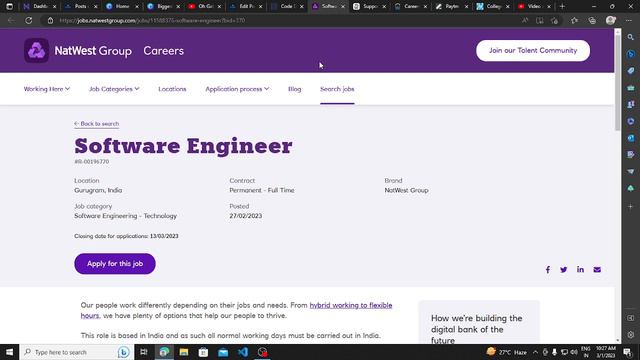Click Join our Talent Community button

(x=533, y=51)
